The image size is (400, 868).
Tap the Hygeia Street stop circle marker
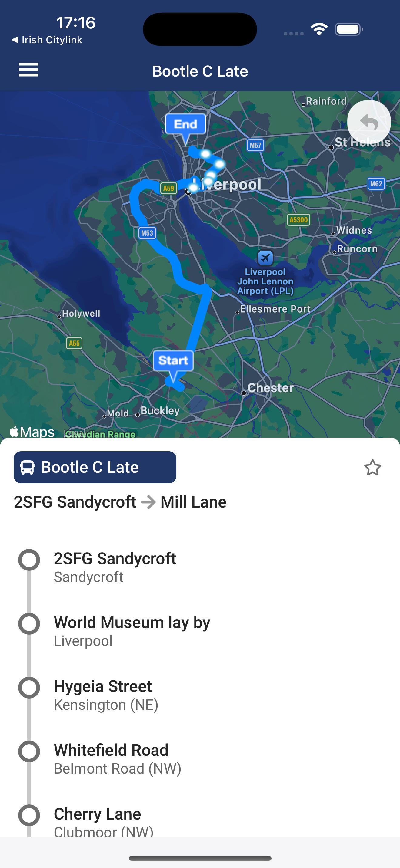point(29,688)
